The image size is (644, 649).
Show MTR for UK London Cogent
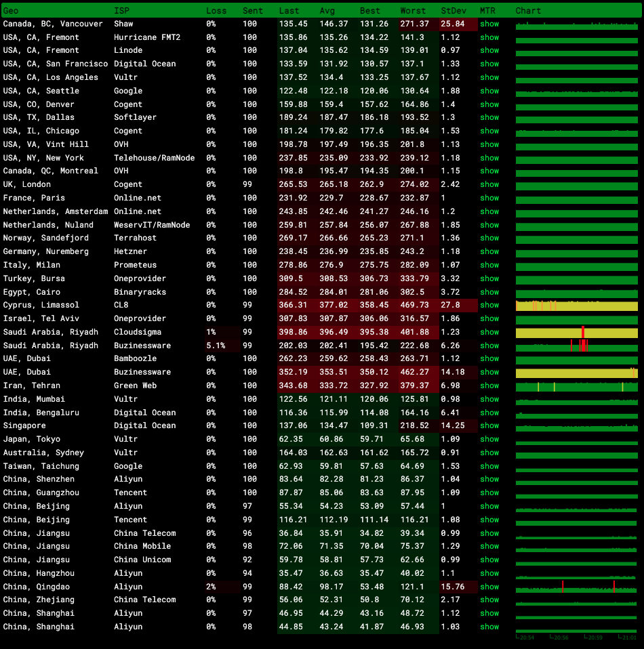489,184
